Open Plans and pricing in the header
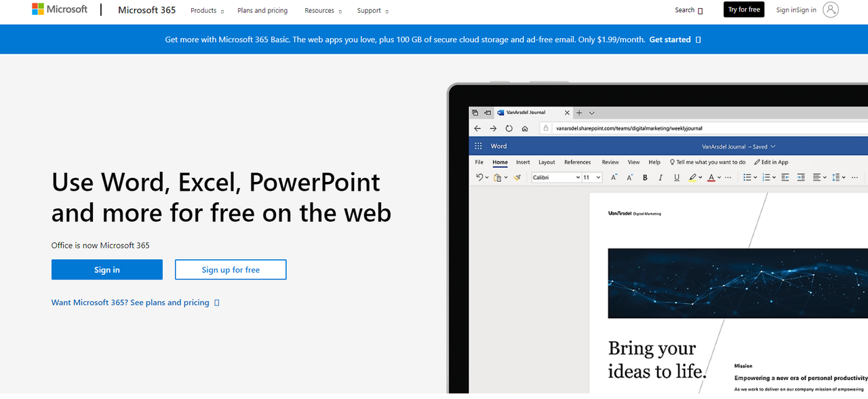The height and width of the screenshot is (399, 868). click(262, 10)
